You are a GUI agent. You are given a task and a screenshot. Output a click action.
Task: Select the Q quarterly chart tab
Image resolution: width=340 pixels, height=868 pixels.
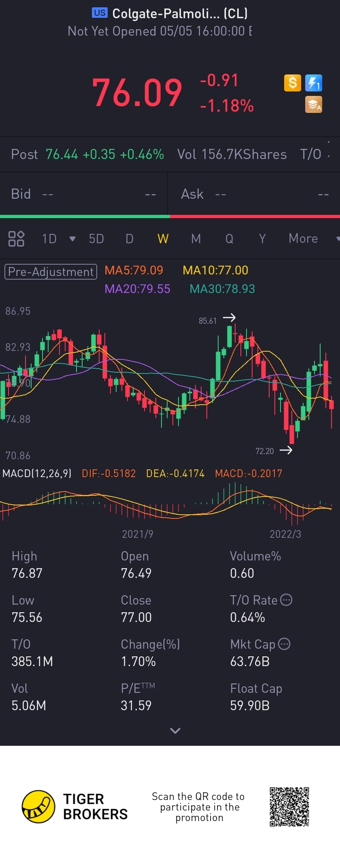pyautogui.click(x=229, y=239)
